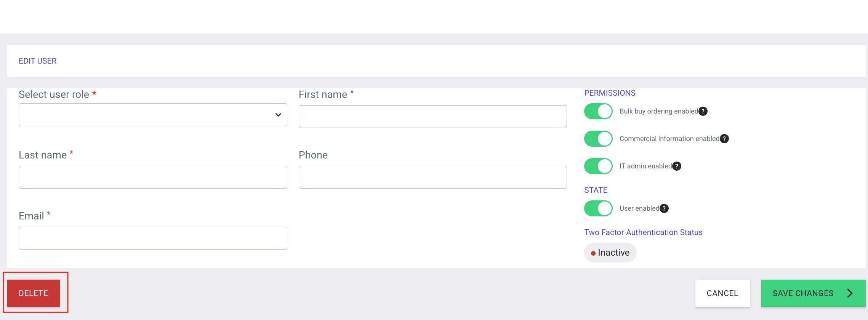Open the Select user role dropdown
868x320 pixels.
pyautogui.click(x=152, y=115)
